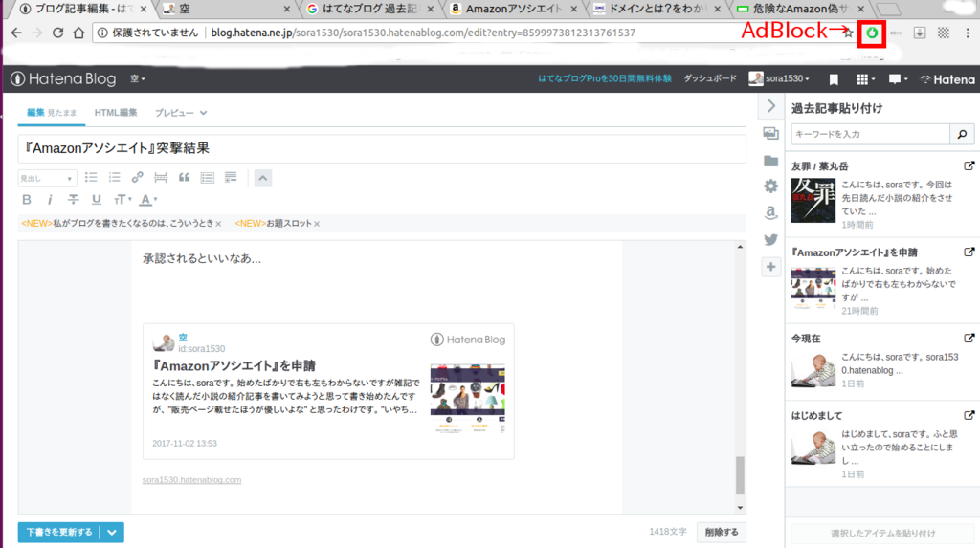The width and height of the screenshot is (980, 548).
Task: Open 今現在 entry external link icon
Action: point(969,338)
